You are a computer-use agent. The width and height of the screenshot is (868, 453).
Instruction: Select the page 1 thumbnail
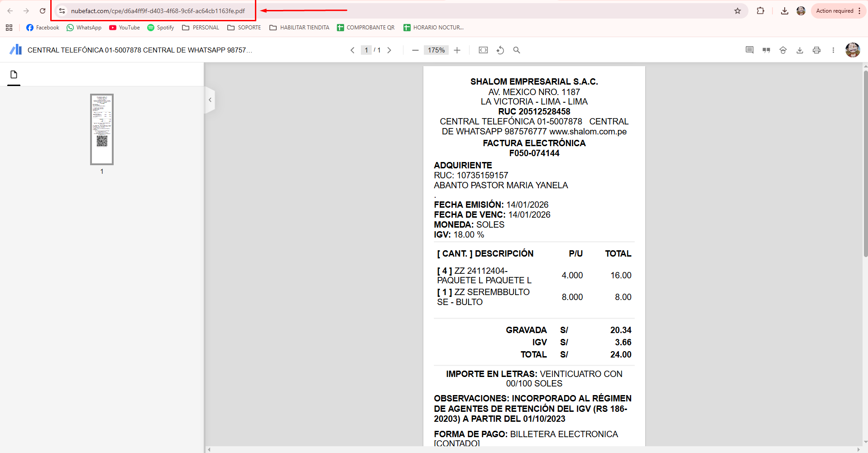(x=102, y=129)
